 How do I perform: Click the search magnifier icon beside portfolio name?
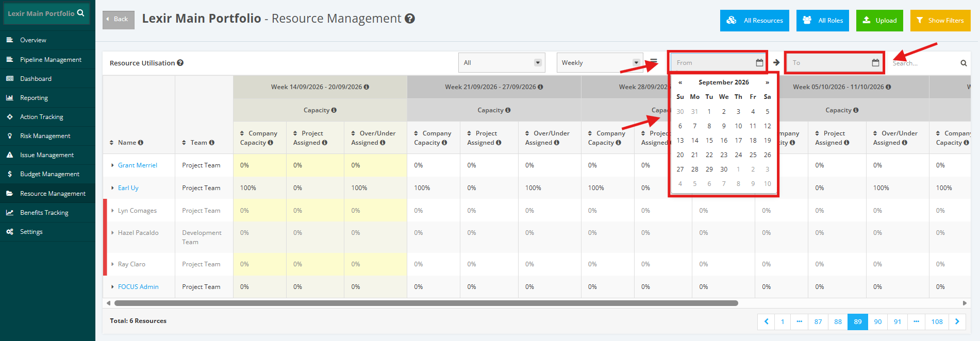click(80, 13)
